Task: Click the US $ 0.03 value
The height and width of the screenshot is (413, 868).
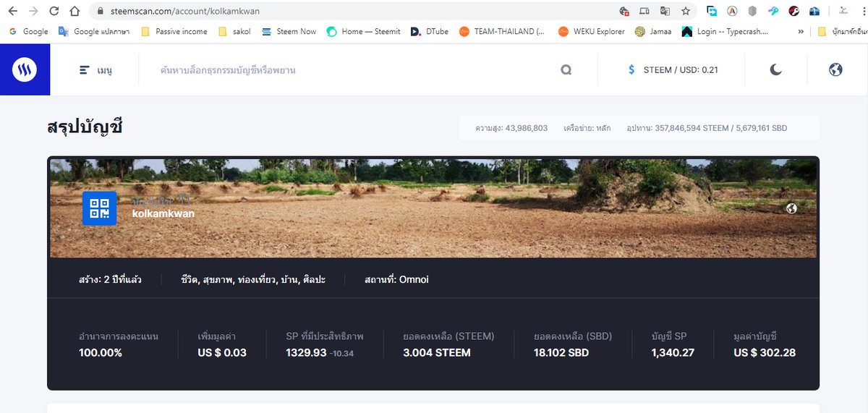Action: (x=222, y=353)
